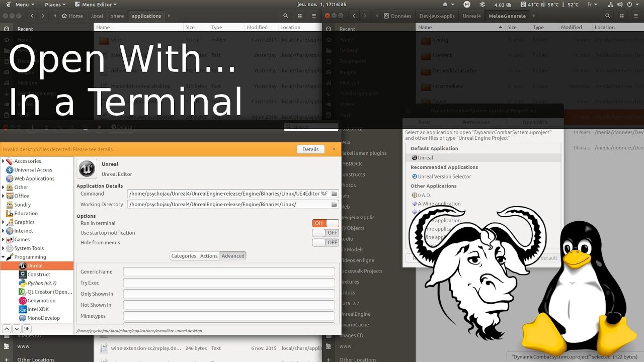Go to Home in left path bar
This screenshot has width=644, height=362.
click(72, 16)
